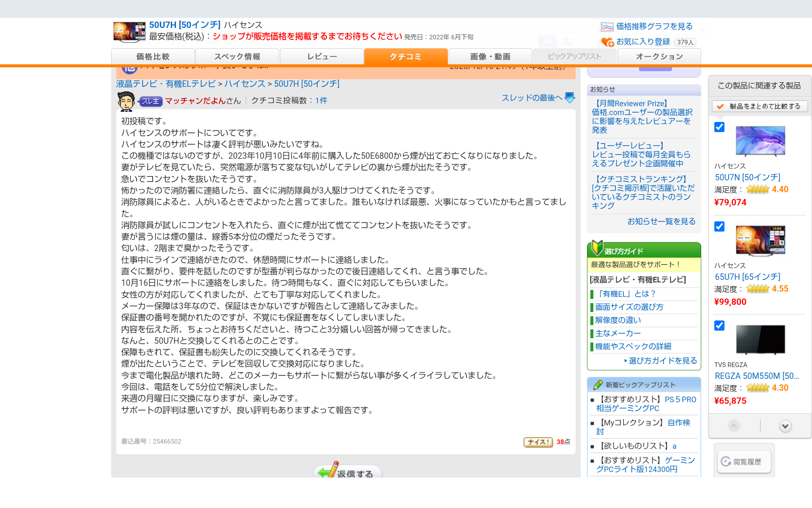
Task: Uncheck the 65U7H compare checkbox
Action: [719, 226]
